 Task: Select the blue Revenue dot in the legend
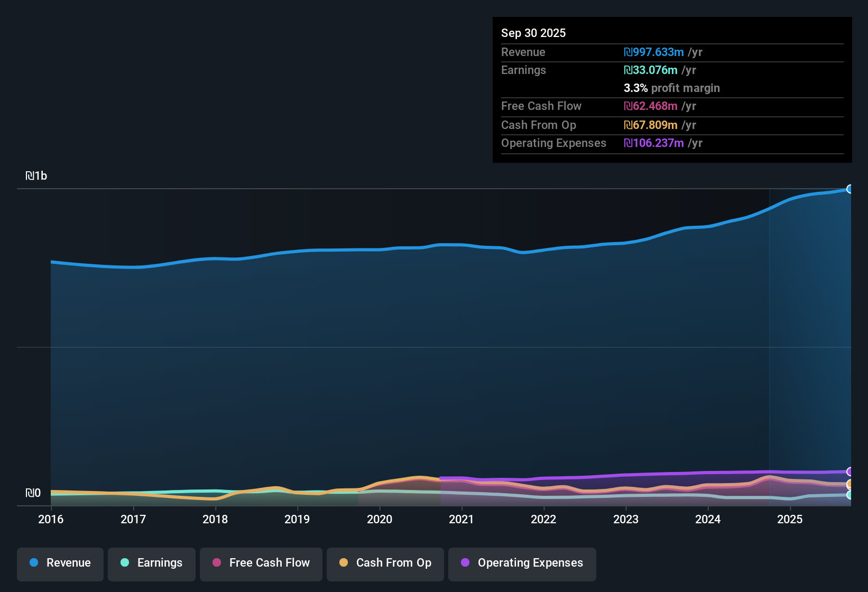(34, 563)
